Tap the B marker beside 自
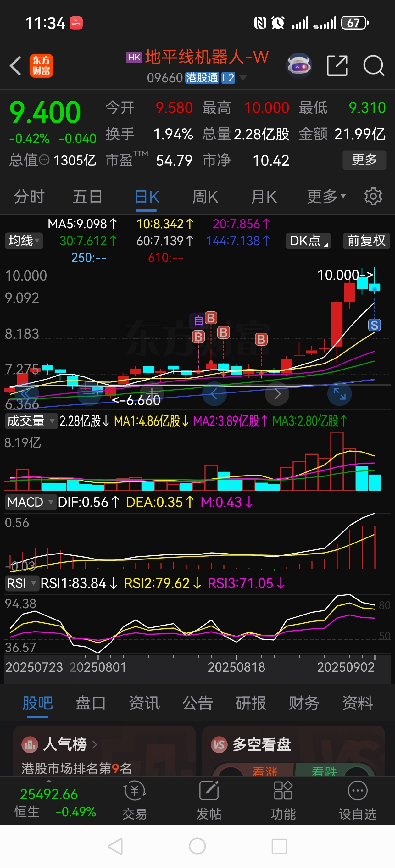 click(x=211, y=318)
